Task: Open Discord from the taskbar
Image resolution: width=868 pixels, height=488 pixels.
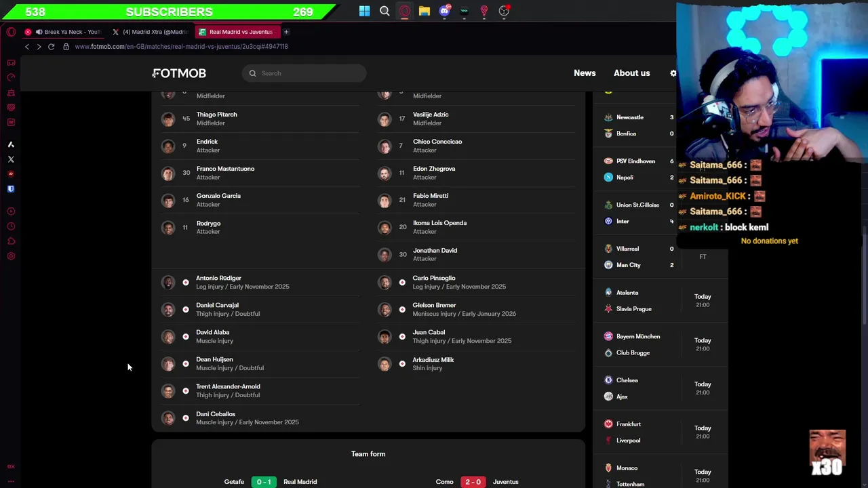Action: (x=444, y=11)
